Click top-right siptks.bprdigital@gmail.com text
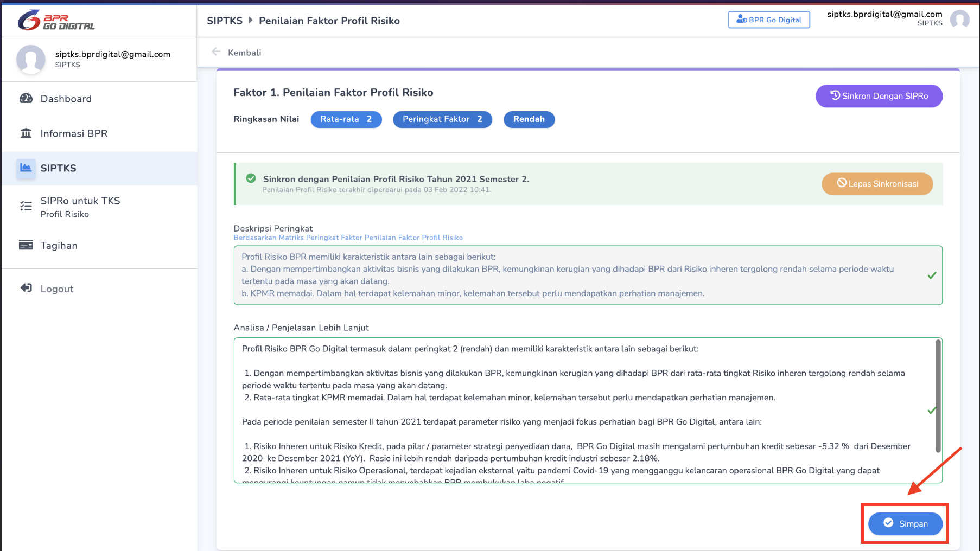980x551 pixels. 884,14
